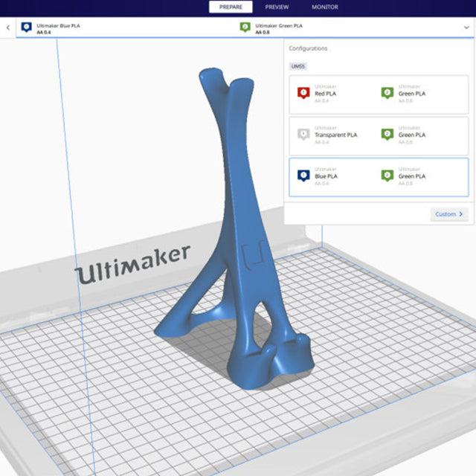Select the Ultimaker Blue PLA AA 0.4 header text
Viewport: 476px width, 476px height.
pyautogui.click(x=58, y=29)
